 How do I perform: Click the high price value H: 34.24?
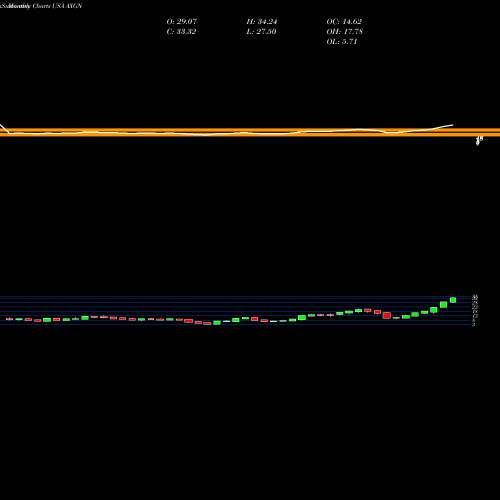click(262, 22)
